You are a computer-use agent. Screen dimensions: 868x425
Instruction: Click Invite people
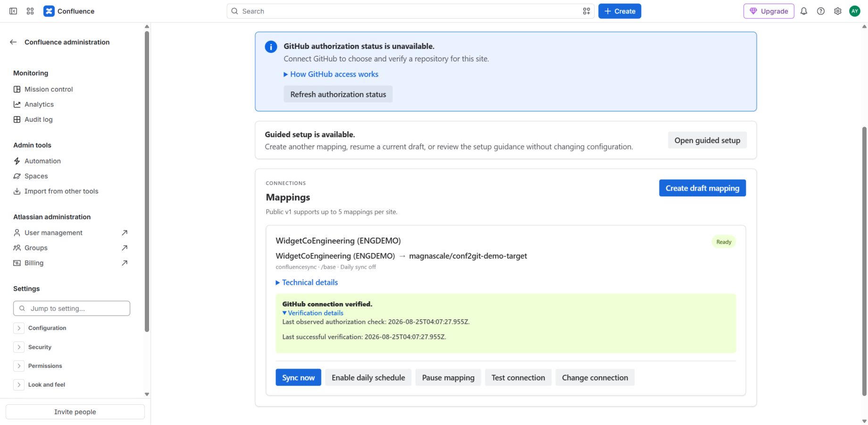point(75,412)
